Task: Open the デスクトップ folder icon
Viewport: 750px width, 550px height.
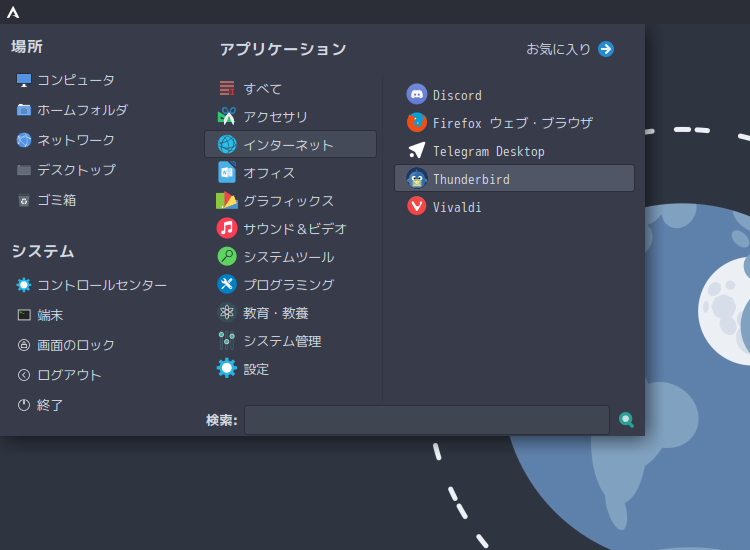Action: point(23,170)
